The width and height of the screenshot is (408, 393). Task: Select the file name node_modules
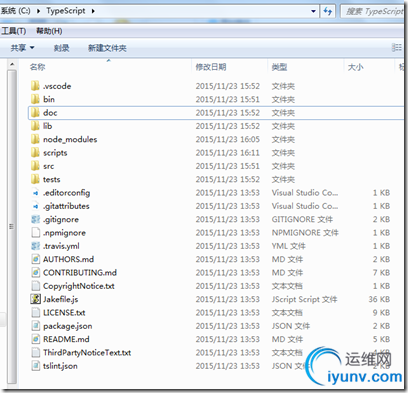70,139
